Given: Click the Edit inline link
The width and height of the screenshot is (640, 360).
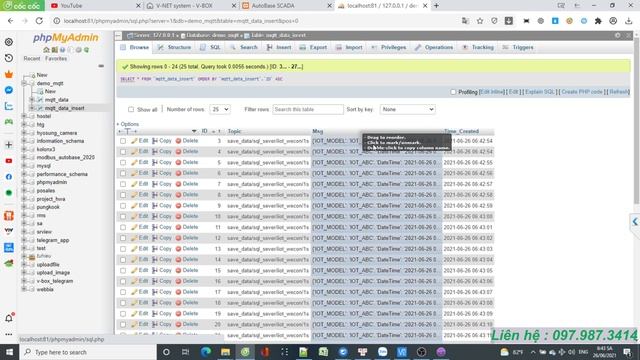Looking at the screenshot, I should coord(492,92).
